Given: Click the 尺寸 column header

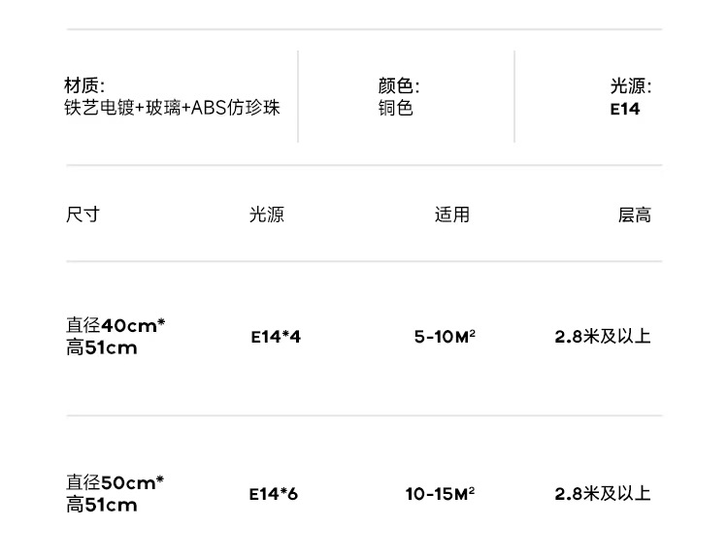Looking at the screenshot, I should (x=83, y=214).
